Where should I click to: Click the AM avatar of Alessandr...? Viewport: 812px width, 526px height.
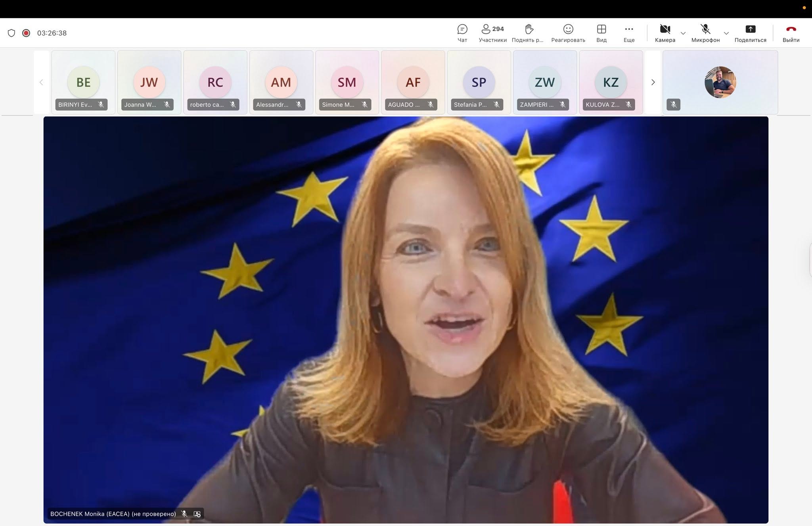tap(281, 82)
